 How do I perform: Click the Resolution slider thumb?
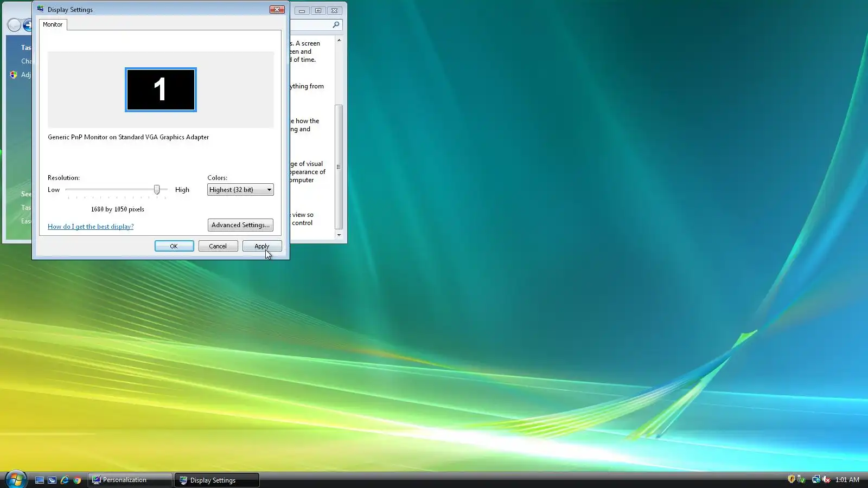(x=157, y=189)
